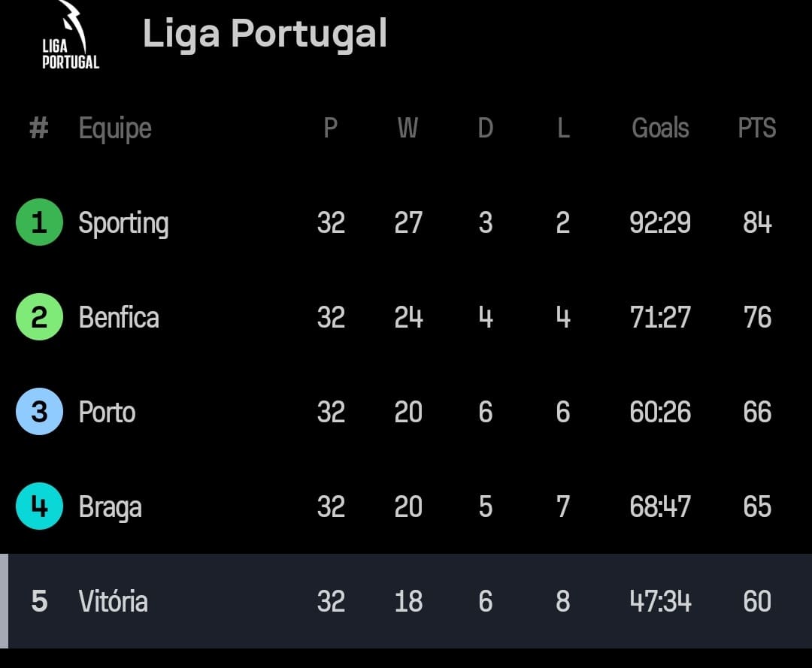Viewport: 812px width, 668px height.
Task: Select the blue rank 3 badge
Action: [x=39, y=411]
